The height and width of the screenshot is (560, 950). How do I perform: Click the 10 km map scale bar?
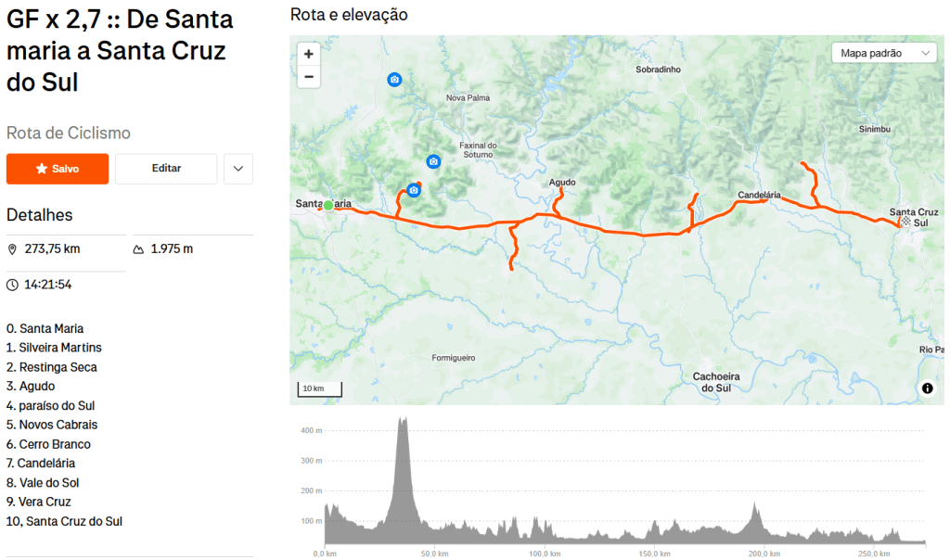point(320,388)
